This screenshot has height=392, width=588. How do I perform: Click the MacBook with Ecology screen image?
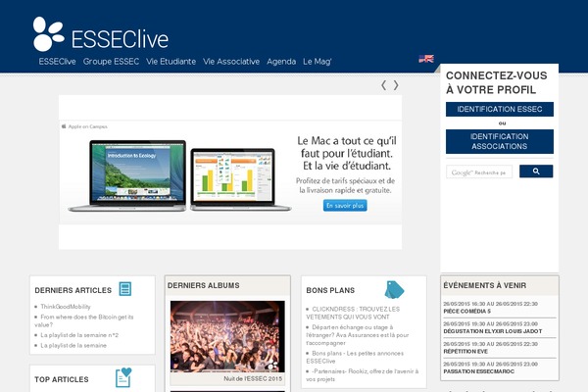[127, 175]
